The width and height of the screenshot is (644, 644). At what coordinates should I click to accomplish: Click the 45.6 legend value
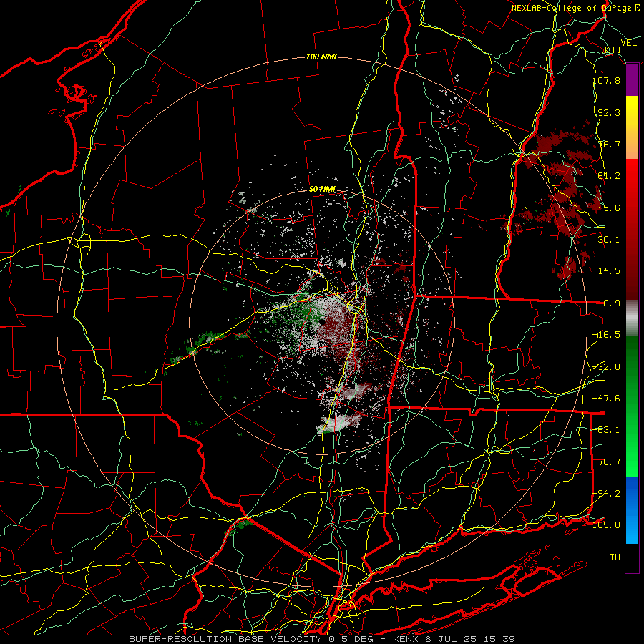coord(609,208)
